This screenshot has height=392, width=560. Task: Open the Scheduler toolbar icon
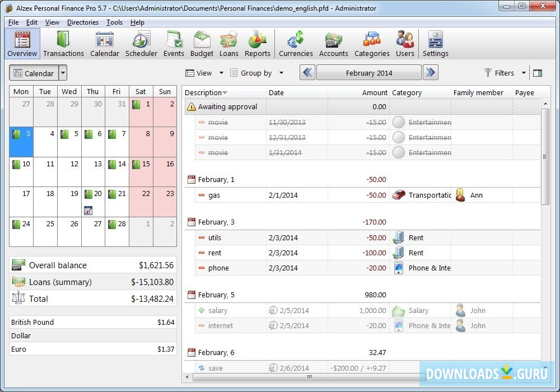[141, 44]
